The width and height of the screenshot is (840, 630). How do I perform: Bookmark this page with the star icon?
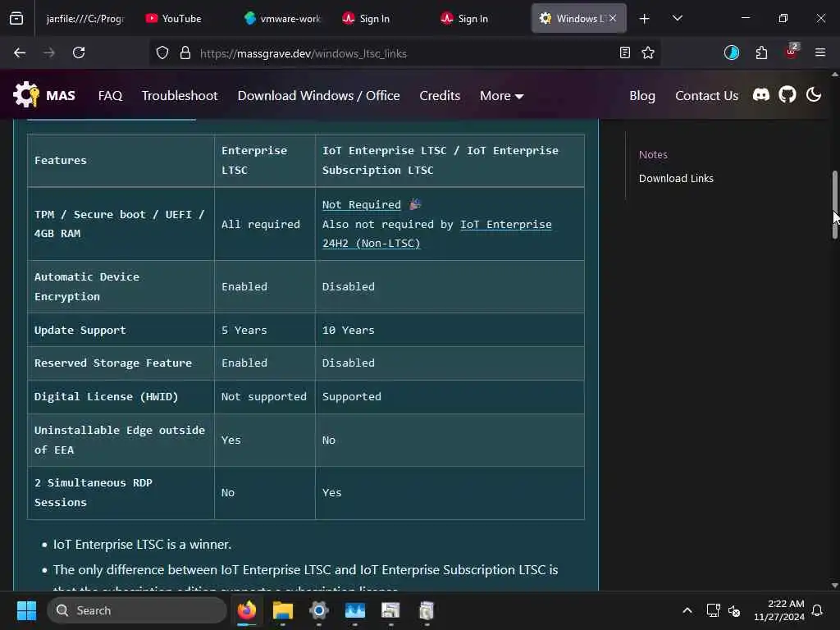pos(648,52)
